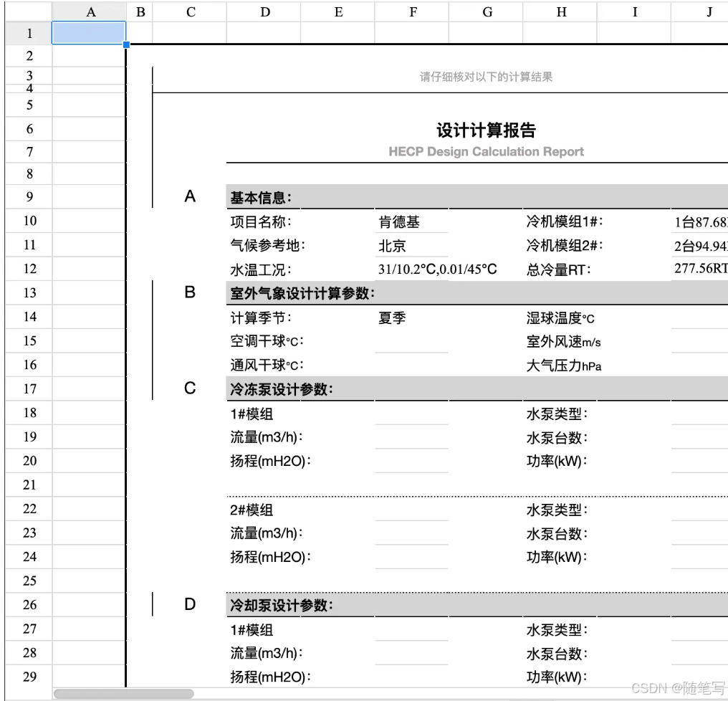Select row 13 header
728x701 pixels.
point(29,292)
